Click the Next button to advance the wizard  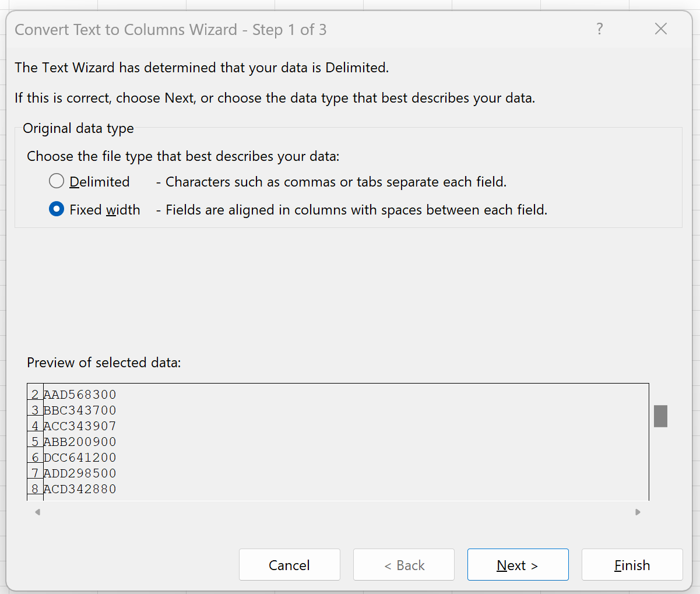pos(518,564)
